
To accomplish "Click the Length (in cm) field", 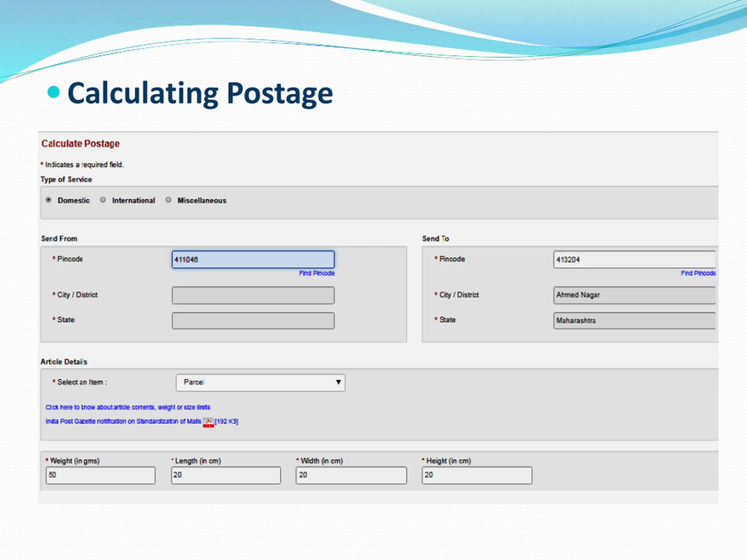I will tap(226, 475).
